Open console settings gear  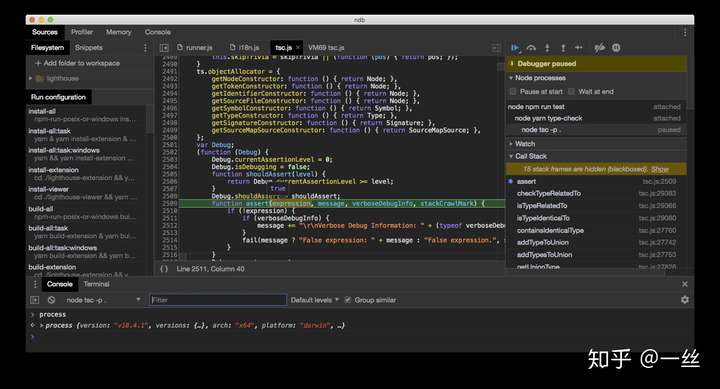pos(685,300)
